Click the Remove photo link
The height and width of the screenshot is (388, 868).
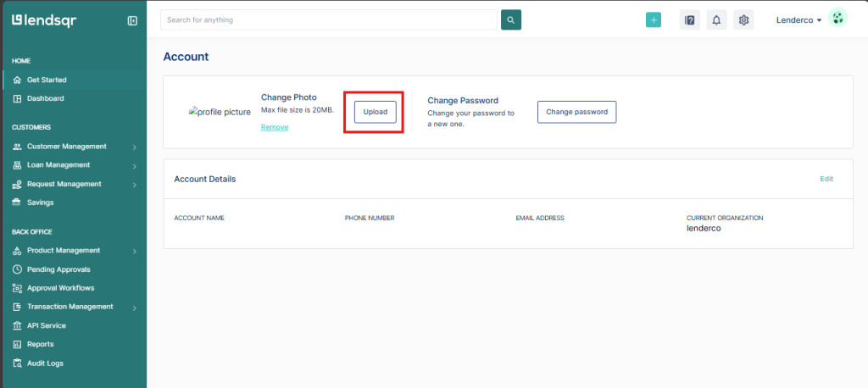[x=275, y=127]
